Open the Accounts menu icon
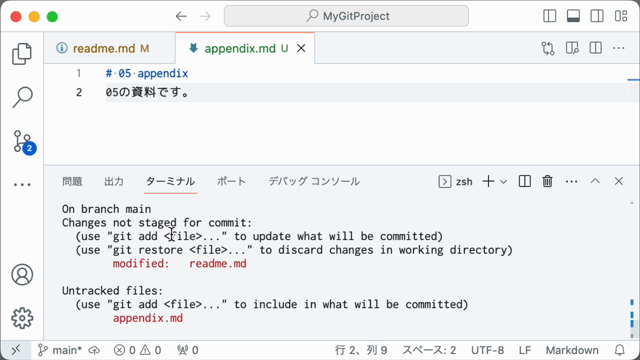 (22, 275)
